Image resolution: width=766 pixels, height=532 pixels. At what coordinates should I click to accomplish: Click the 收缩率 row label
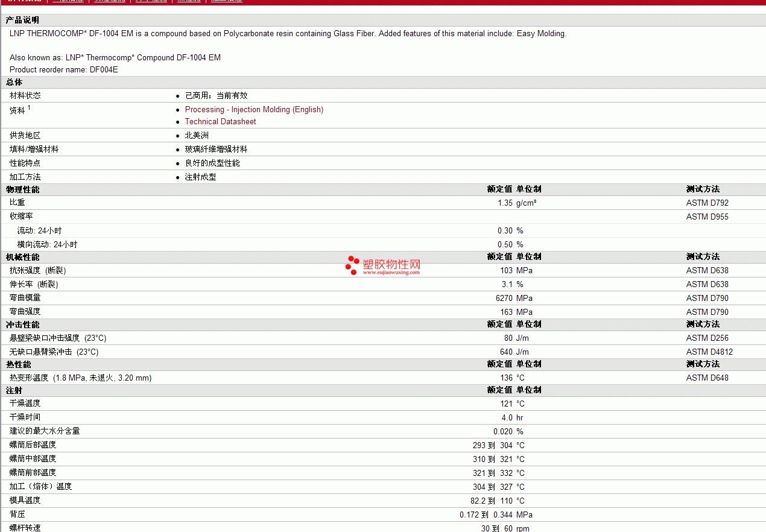tap(21, 217)
